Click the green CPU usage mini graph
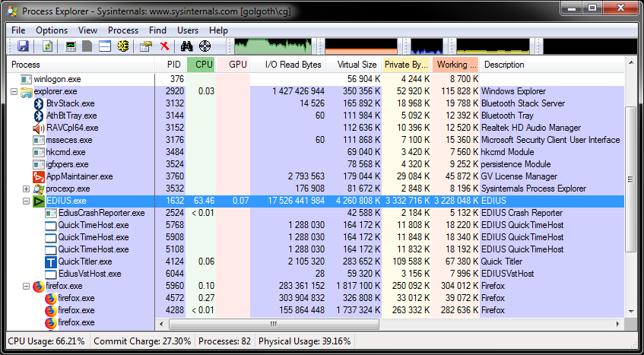This screenshot has width=644, height=355. (x=273, y=46)
